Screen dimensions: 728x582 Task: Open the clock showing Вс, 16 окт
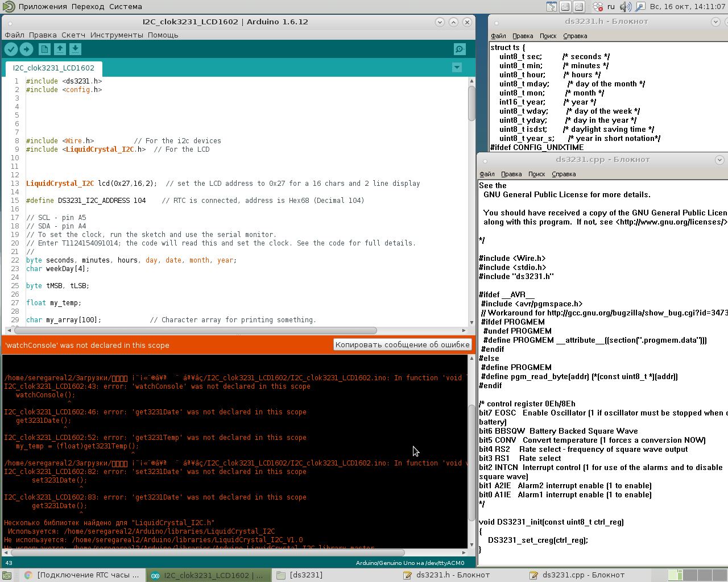pyautogui.click(x=687, y=7)
